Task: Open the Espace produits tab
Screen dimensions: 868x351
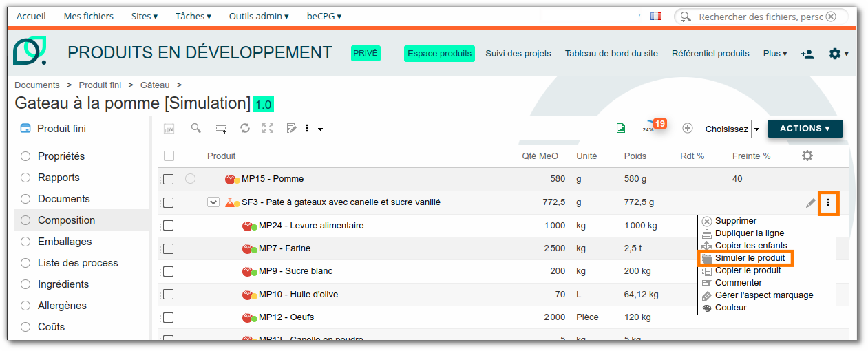Action: click(439, 53)
